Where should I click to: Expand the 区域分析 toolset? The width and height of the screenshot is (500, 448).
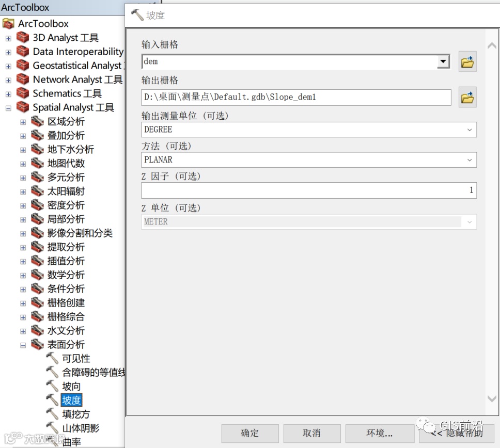[23, 122]
